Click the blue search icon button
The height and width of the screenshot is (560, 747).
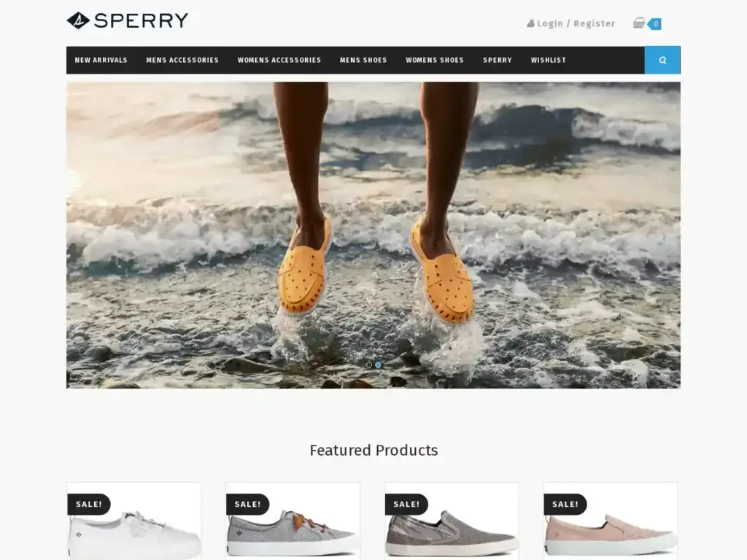click(662, 60)
